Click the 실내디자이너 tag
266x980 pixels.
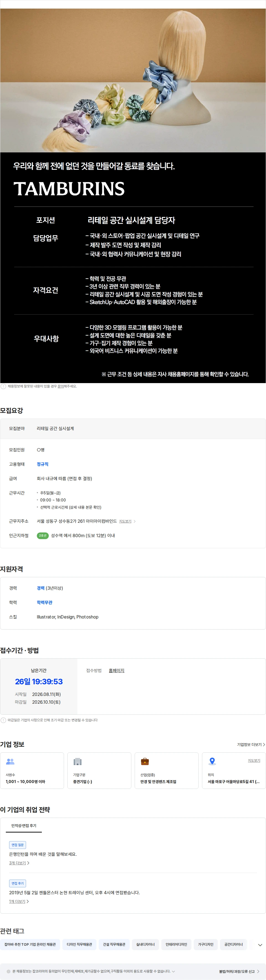point(145,945)
